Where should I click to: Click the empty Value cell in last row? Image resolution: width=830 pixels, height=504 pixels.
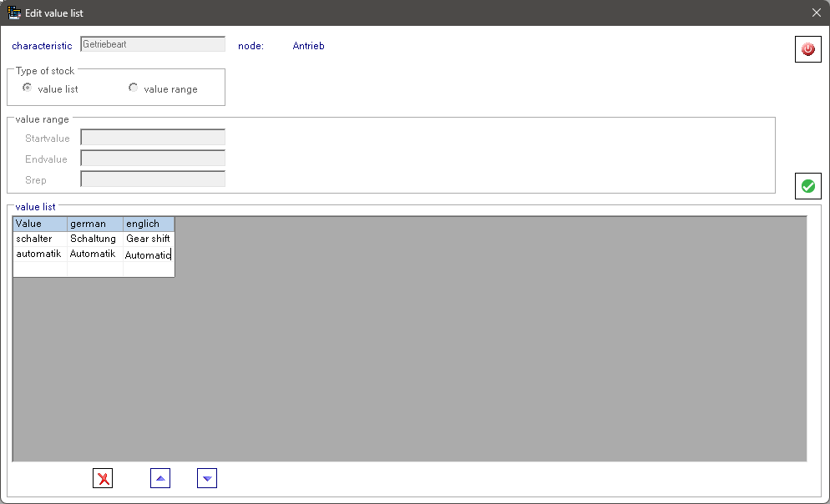[x=40, y=269]
